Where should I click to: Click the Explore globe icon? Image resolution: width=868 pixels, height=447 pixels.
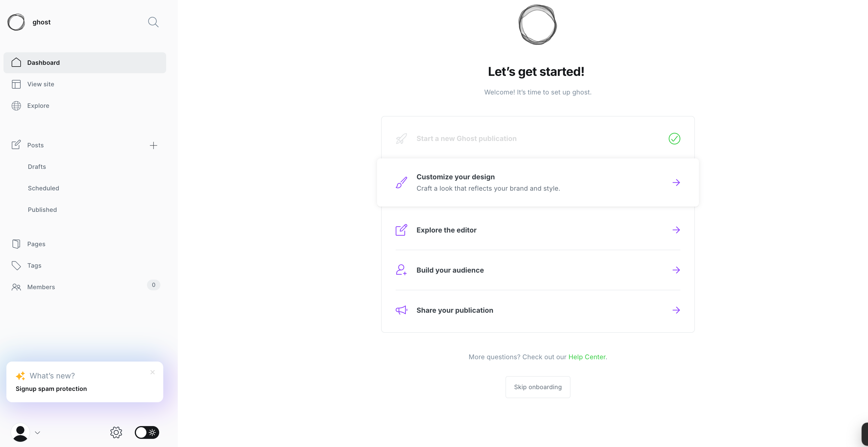[x=16, y=106]
